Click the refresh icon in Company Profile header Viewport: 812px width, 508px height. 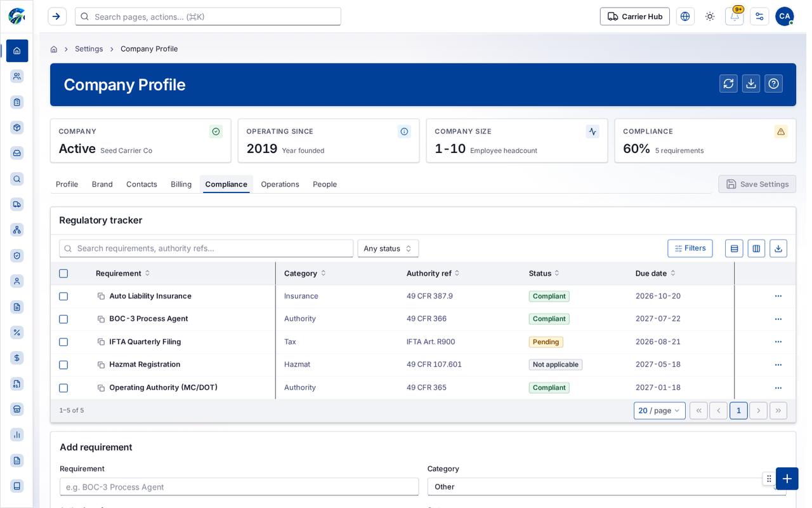point(728,84)
